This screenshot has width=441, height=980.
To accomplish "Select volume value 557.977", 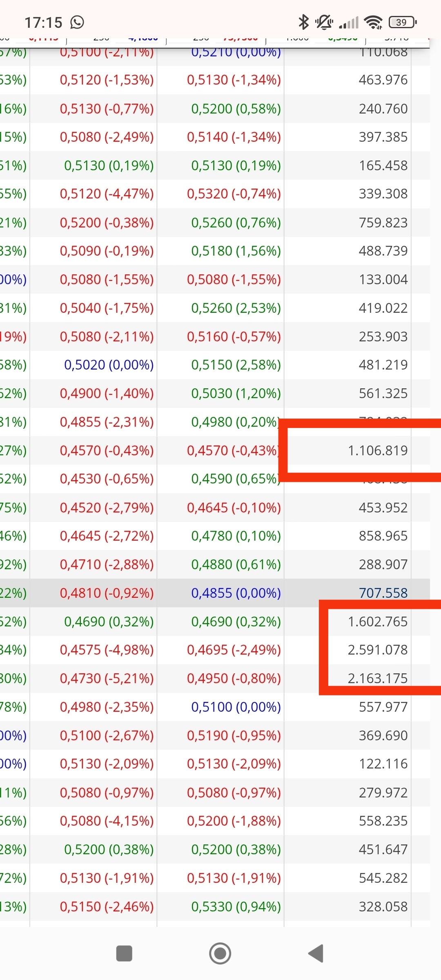I will (383, 707).
